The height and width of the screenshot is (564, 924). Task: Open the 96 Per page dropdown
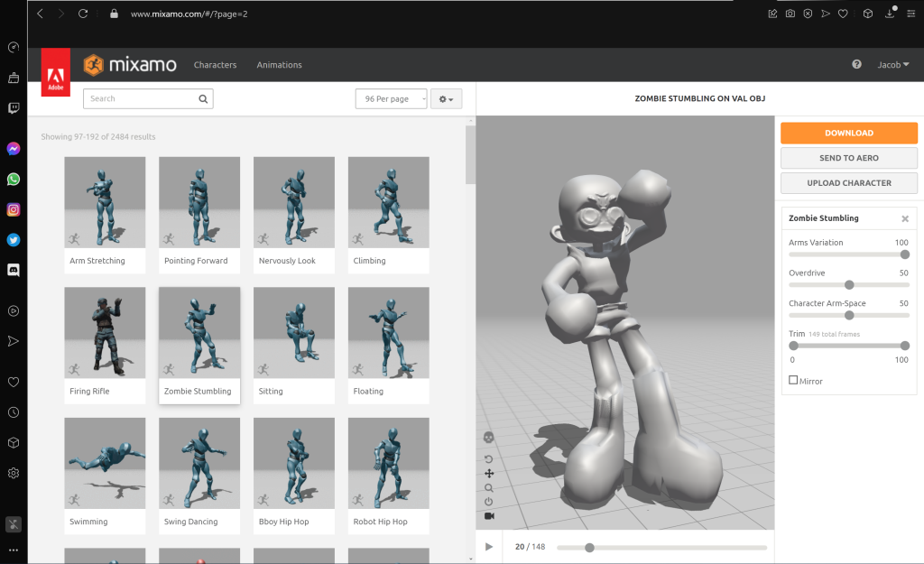tap(391, 98)
